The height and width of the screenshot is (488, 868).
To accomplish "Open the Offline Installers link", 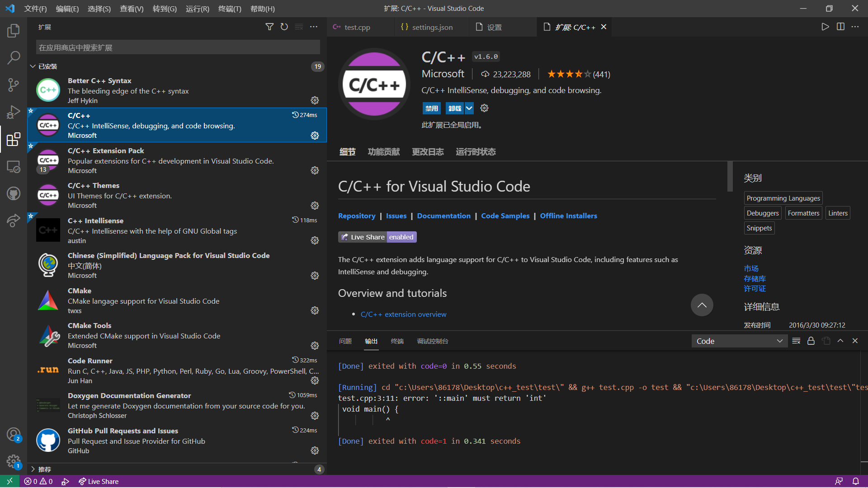I will [x=568, y=216].
